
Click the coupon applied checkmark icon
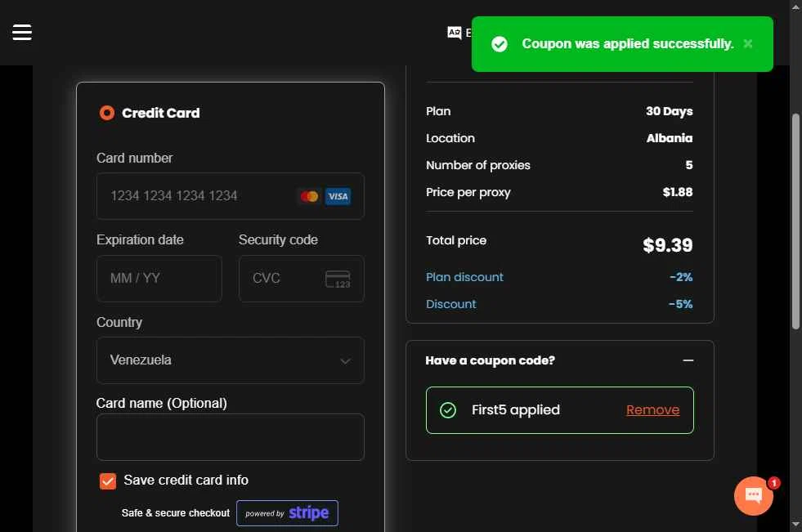[447, 410]
